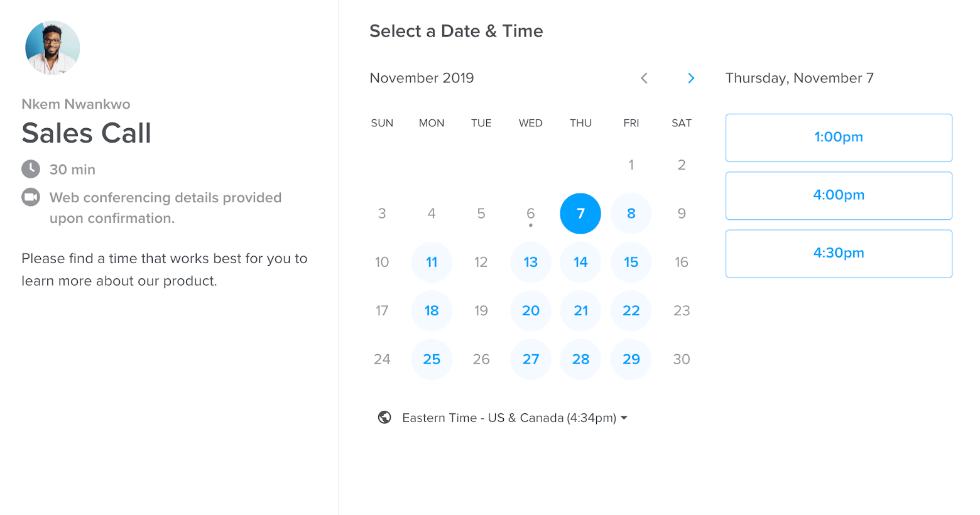Choose the 4:30pm time slot

839,253
